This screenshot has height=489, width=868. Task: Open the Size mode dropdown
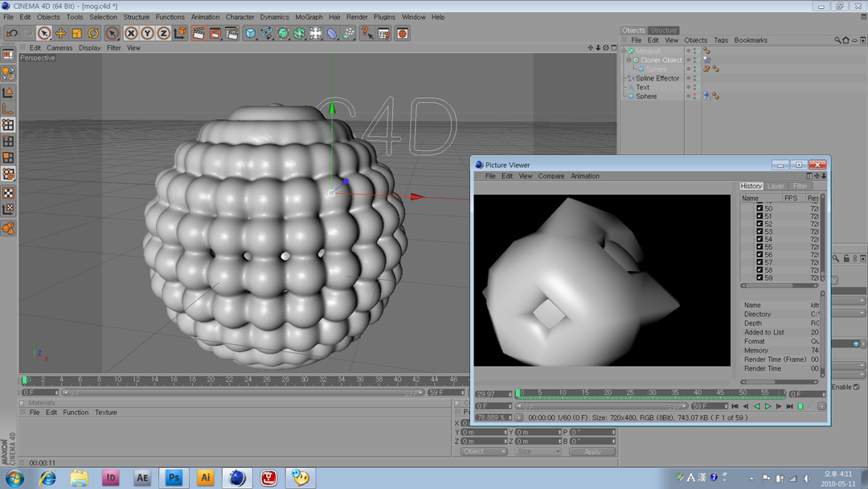point(538,452)
